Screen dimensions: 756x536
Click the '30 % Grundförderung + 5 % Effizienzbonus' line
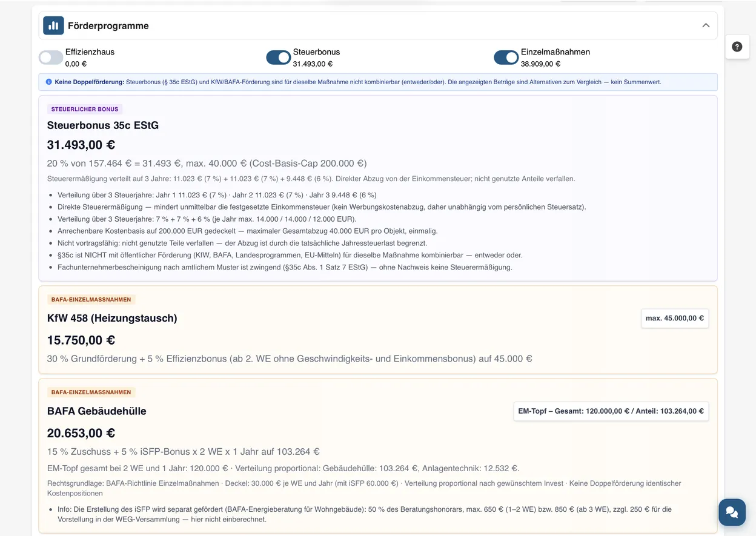click(290, 359)
